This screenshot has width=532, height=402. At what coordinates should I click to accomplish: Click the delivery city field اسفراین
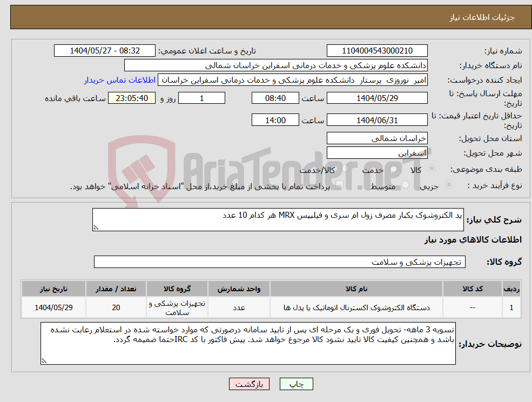[377, 153]
